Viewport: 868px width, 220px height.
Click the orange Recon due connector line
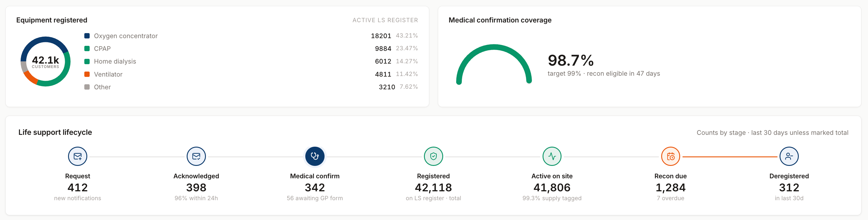pyautogui.click(x=730, y=157)
